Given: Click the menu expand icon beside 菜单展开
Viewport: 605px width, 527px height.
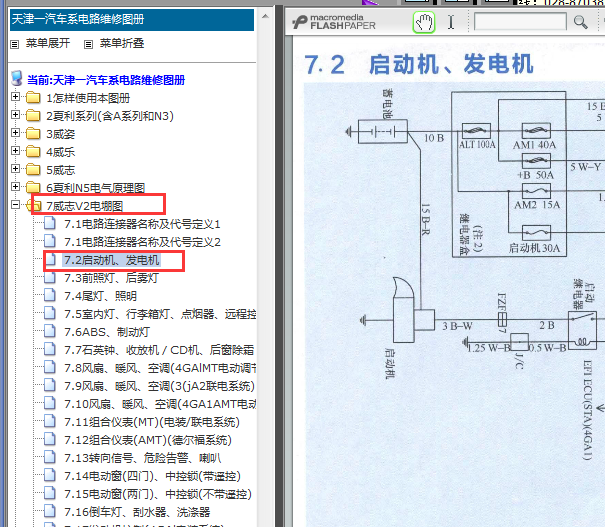Looking at the screenshot, I should click(15, 44).
